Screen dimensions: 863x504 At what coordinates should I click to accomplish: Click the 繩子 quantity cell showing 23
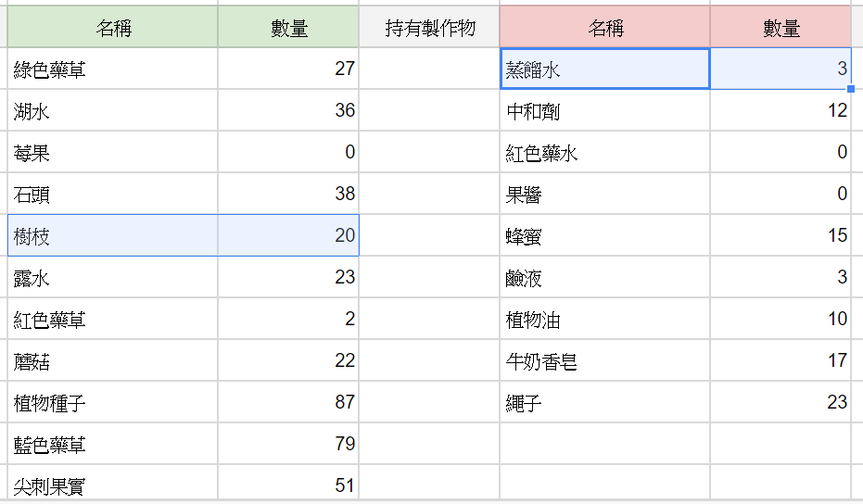781,402
